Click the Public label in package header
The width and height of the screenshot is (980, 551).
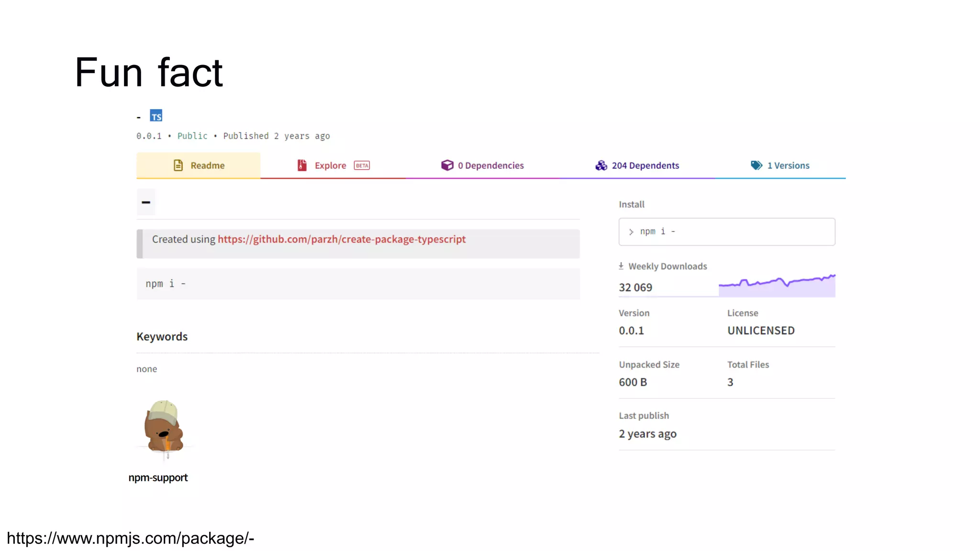[x=192, y=136]
